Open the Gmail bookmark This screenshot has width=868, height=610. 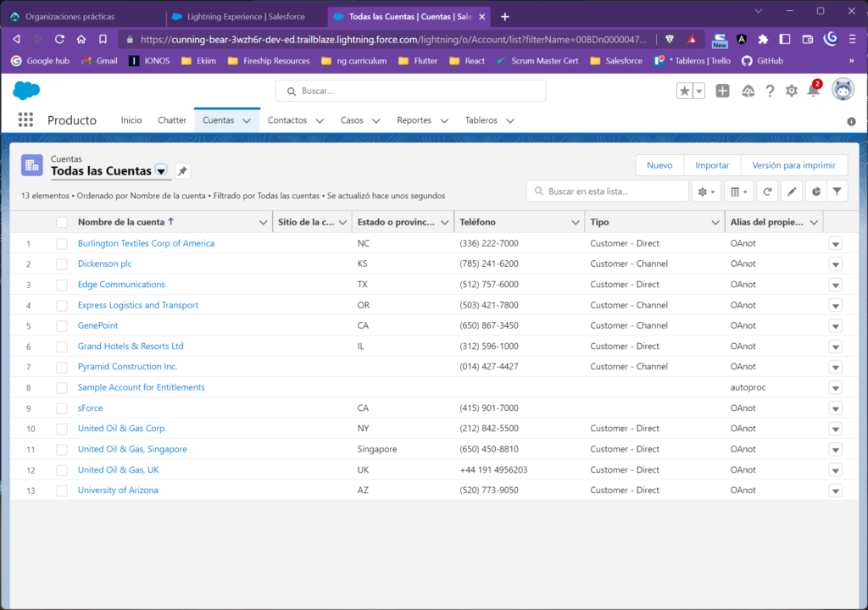pyautogui.click(x=99, y=61)
